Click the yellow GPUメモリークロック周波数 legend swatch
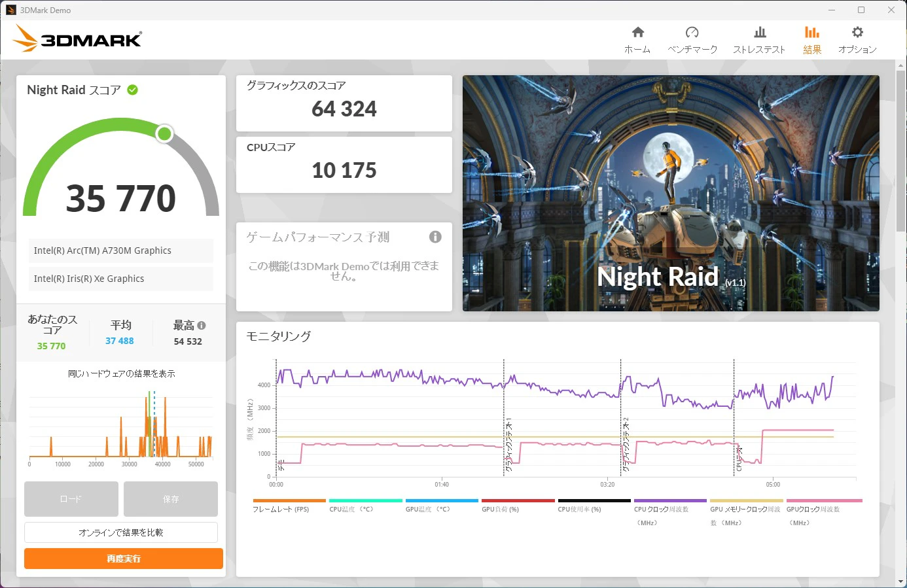The height and width of the screenshot is (588, 907). coord(747,500)
